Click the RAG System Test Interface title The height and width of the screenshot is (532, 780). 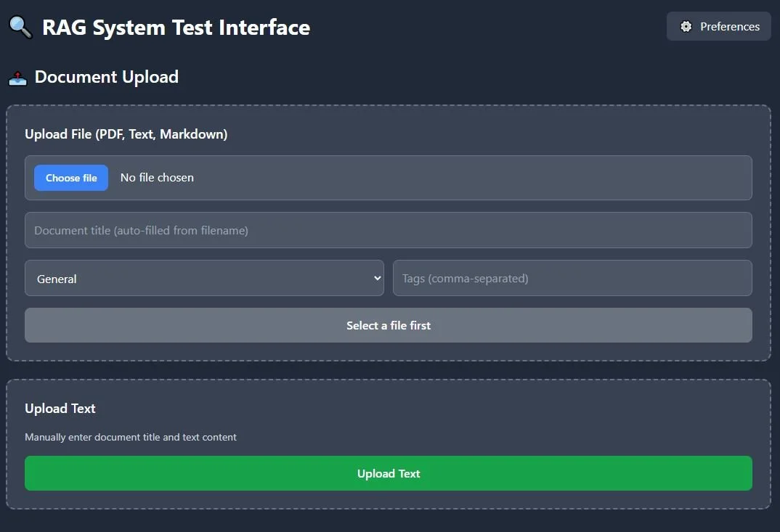coord(176,28)
